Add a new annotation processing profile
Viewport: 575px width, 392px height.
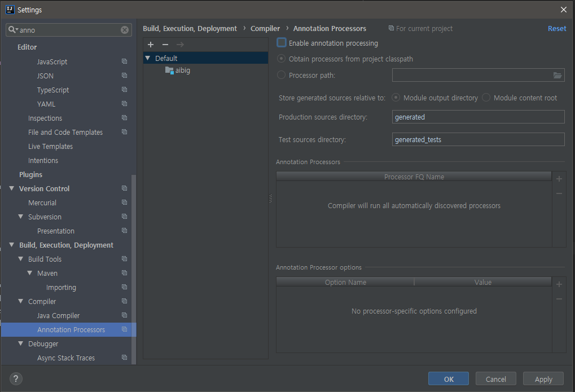(151, 45)
